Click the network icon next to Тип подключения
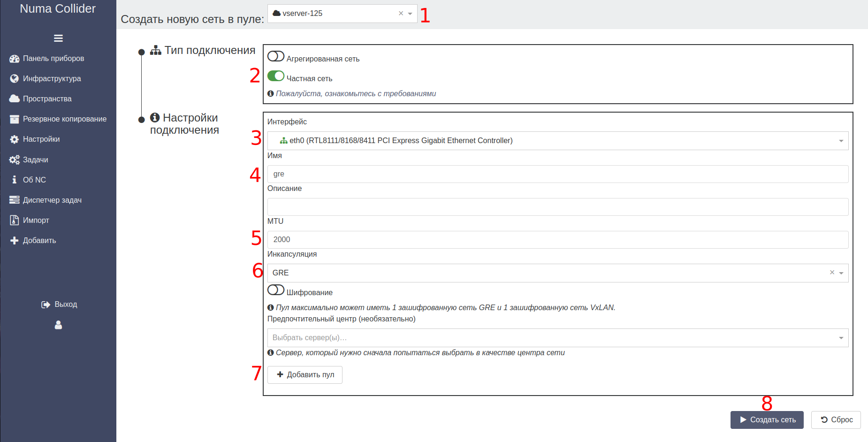Viewport: 868px width, 442px height. pos(156,50)
